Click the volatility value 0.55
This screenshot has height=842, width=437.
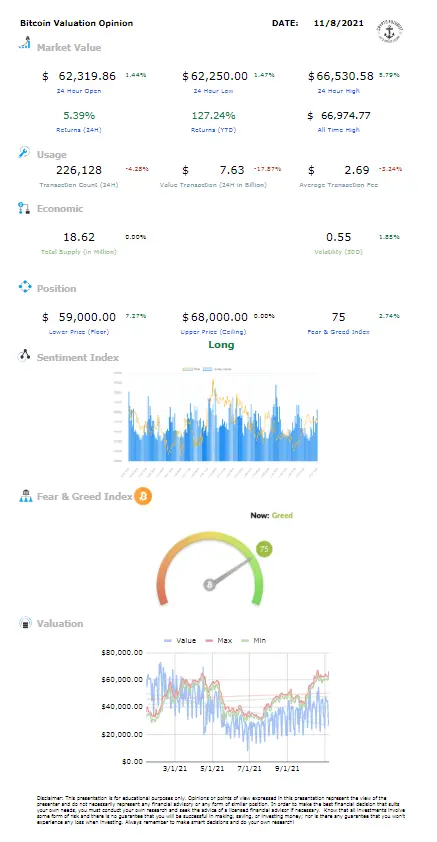tap(338, 237)
